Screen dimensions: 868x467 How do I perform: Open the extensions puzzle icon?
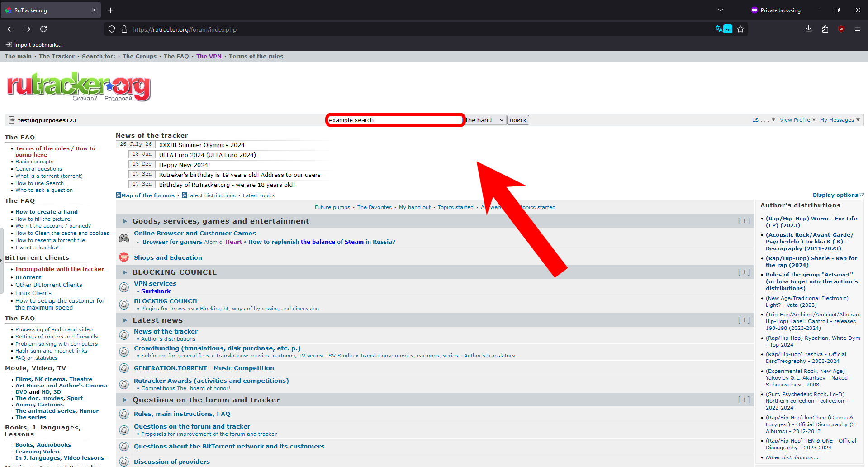click(825, 29)
